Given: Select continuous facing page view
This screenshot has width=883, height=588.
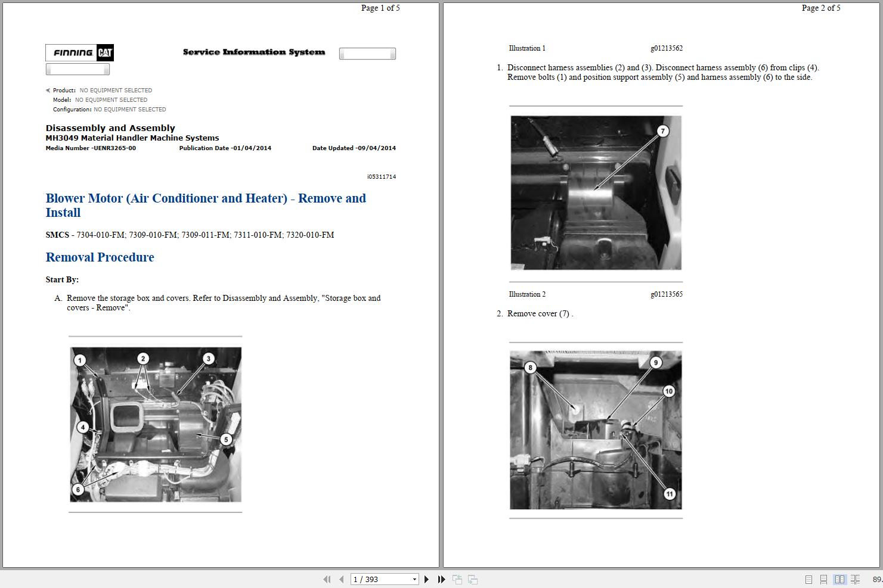Looking at the screenshot, I should (x=856, y=579).
